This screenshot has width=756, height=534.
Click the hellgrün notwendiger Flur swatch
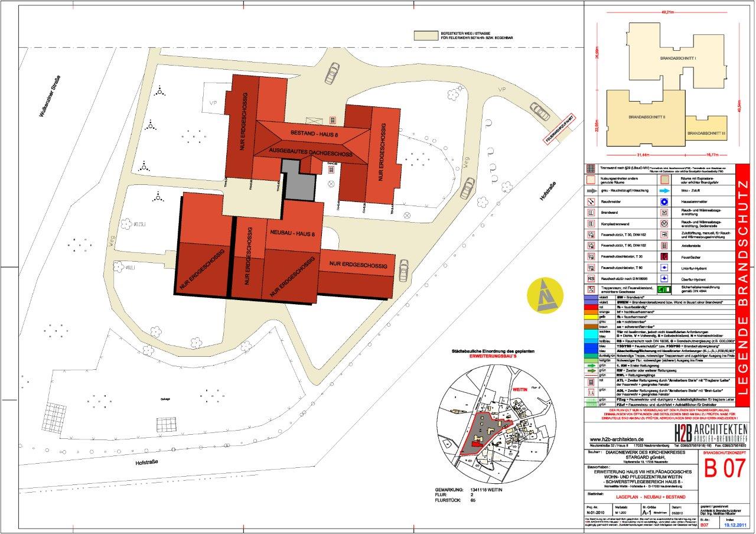click(591, 360)
